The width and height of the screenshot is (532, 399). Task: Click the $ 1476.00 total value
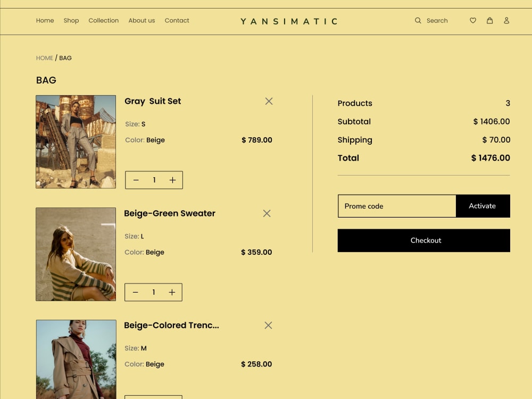coord(491,158)
